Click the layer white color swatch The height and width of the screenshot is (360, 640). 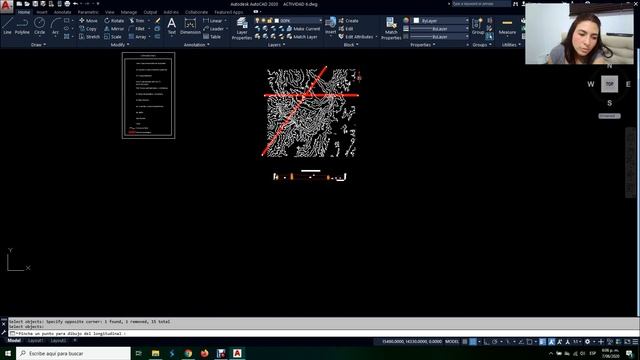[277, 20]
